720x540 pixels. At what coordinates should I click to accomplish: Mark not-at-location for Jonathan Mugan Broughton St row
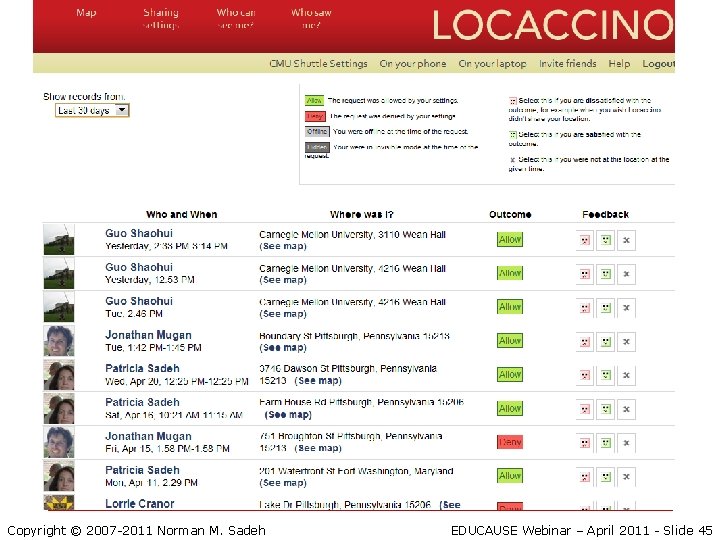[x=626, y=443]
